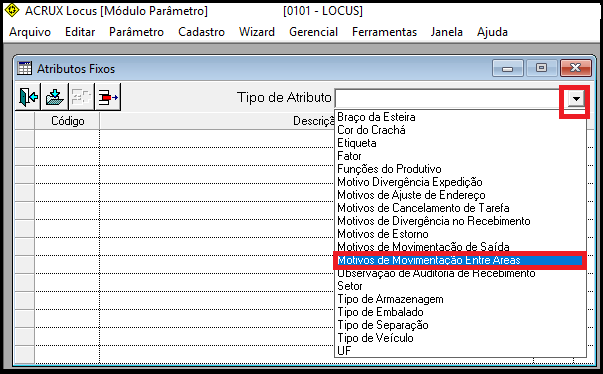Open the Gerencial menu
Image resolution: width=603 pixels, height=374 pixels.
tap(313, 32)
